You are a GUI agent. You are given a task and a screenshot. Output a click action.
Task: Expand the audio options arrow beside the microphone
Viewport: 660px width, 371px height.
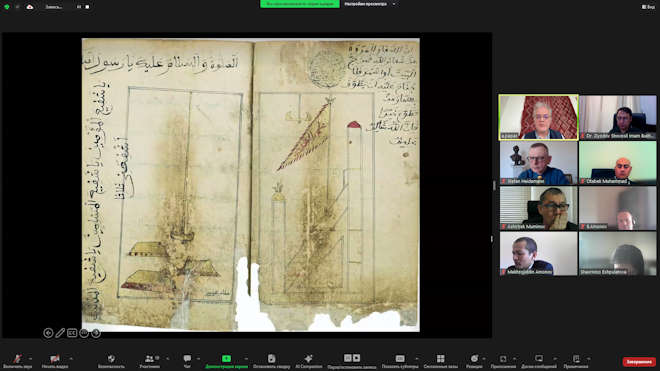pyautogui.click(x=30, y=359)
